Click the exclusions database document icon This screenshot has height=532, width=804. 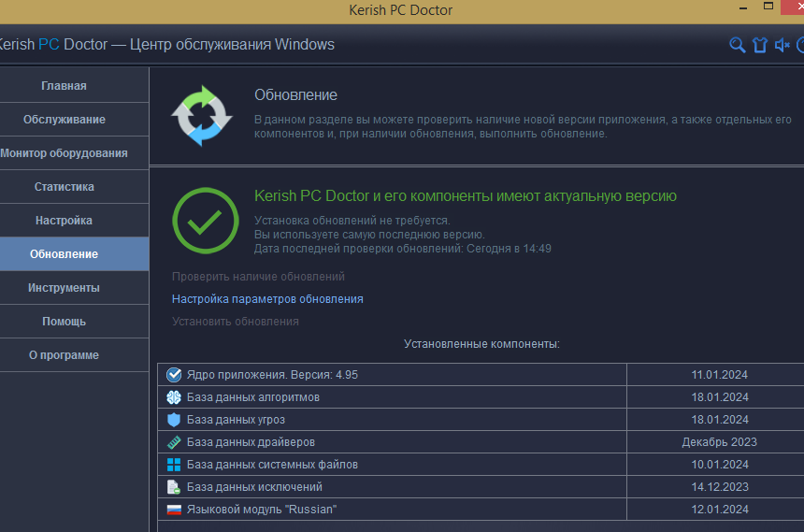point(174,487)
